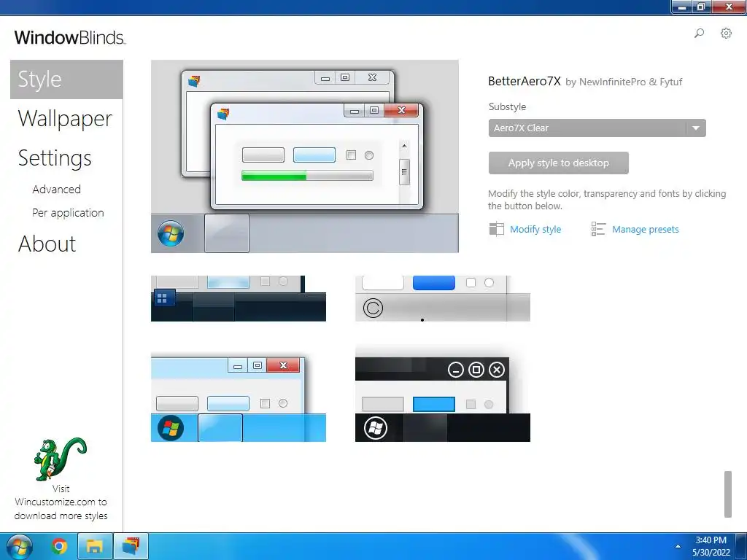Launch Google Chrome from the taskbar

tap(60, 546)
